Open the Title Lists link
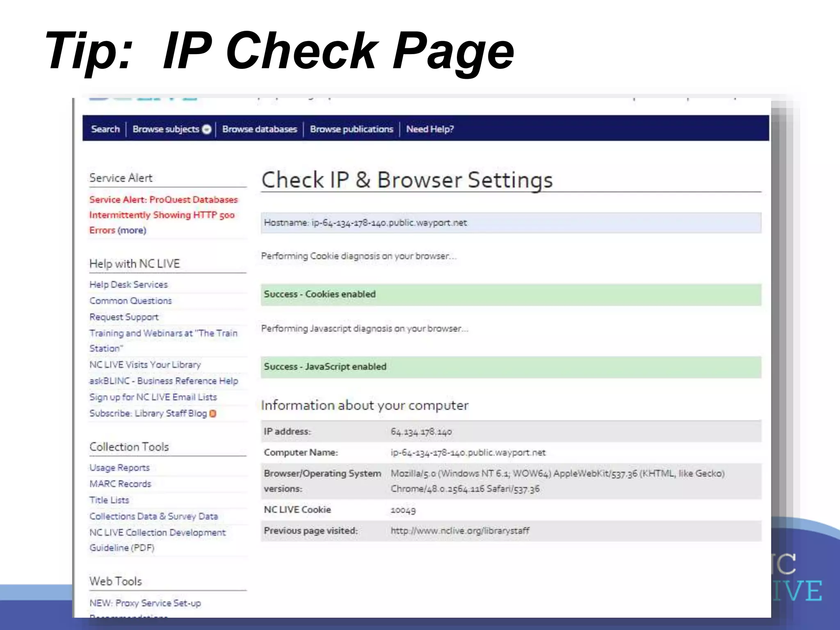This screenshot has height=630, width=840. [x=109, y=500]
